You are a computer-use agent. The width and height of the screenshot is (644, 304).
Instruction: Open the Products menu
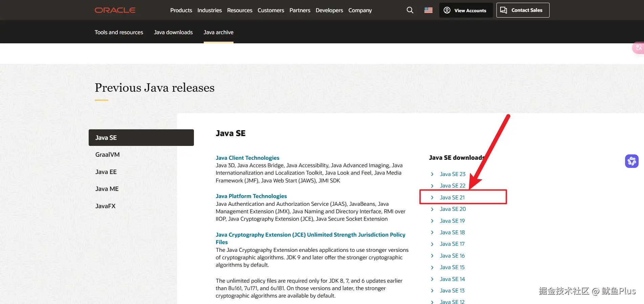point(181,10)
